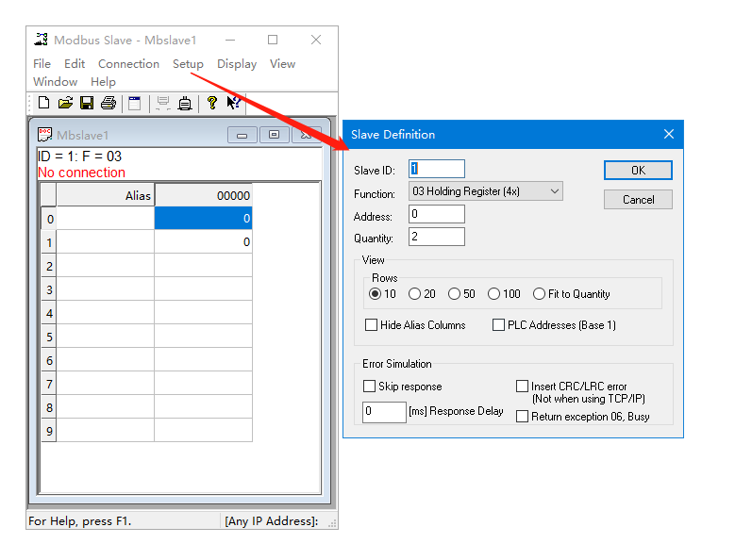752x560 pixels.
Task: Click the yellow question mark About icon
Action: coord(212,103)
